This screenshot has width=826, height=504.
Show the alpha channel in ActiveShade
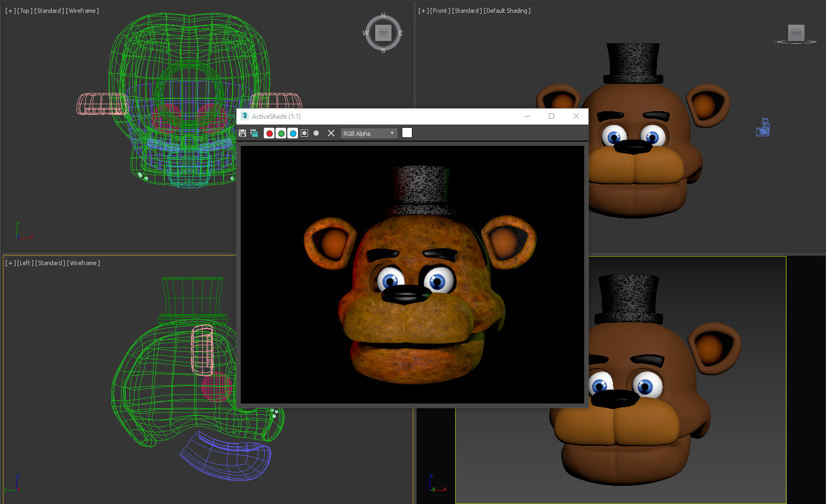[304, 133]
